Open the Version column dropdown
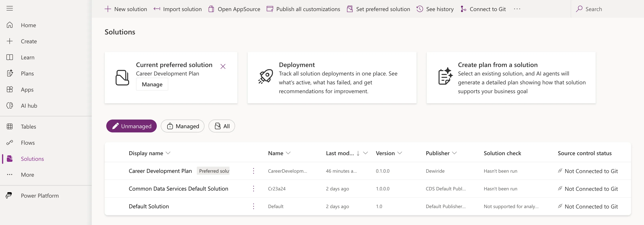 coord(399,153)
